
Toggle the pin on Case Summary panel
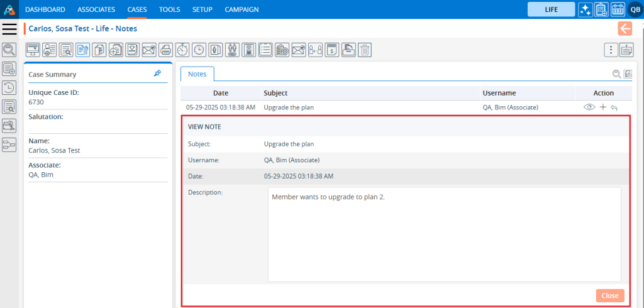pos(157,74)
